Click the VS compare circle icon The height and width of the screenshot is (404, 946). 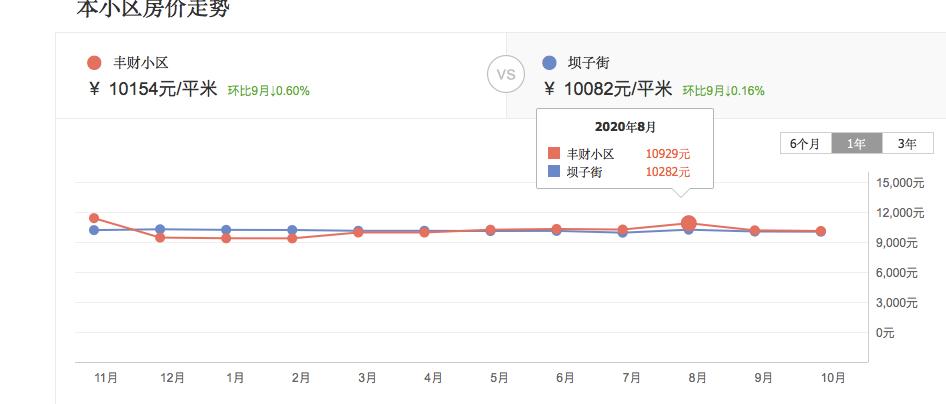coord(506,74)
